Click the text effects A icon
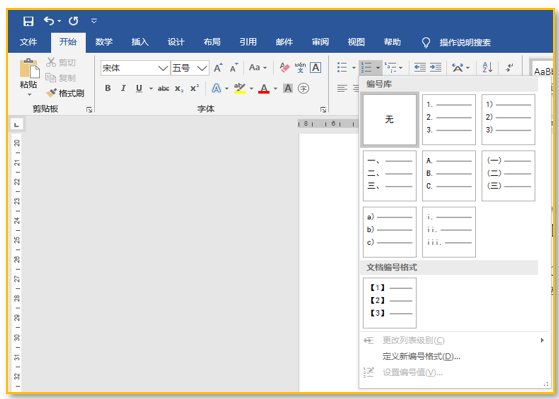The width and height of the screenshot is (559, 399). tap(216, 88)
